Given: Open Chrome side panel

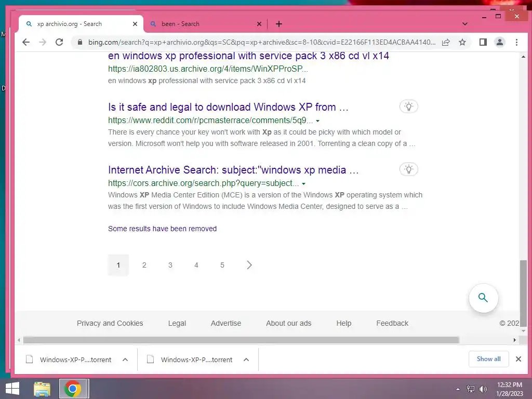Looking at the screenshot, I should click(483, 42).
